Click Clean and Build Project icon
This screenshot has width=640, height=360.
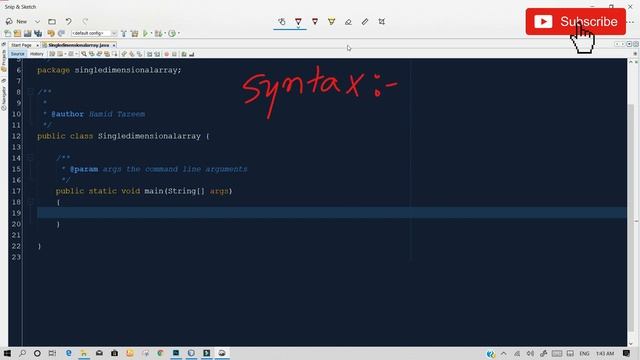tap(134, 33)
